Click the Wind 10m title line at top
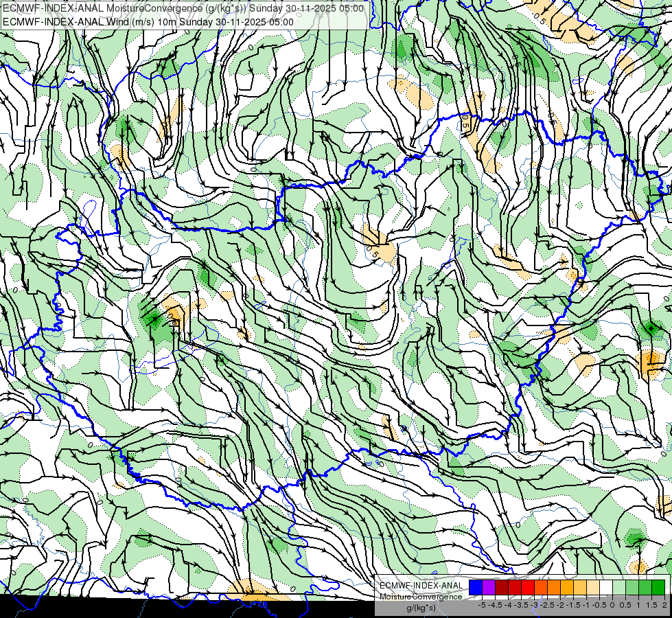 click(x=148, y=21)
